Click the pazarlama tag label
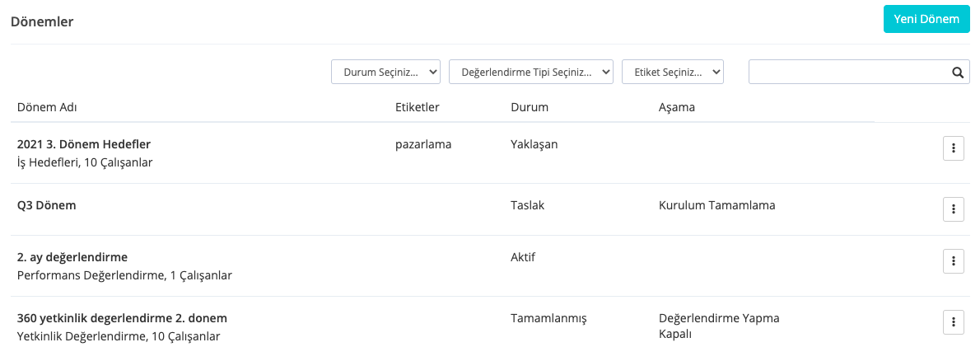Viewport: 980px width, 347px height. click(423, 144)
